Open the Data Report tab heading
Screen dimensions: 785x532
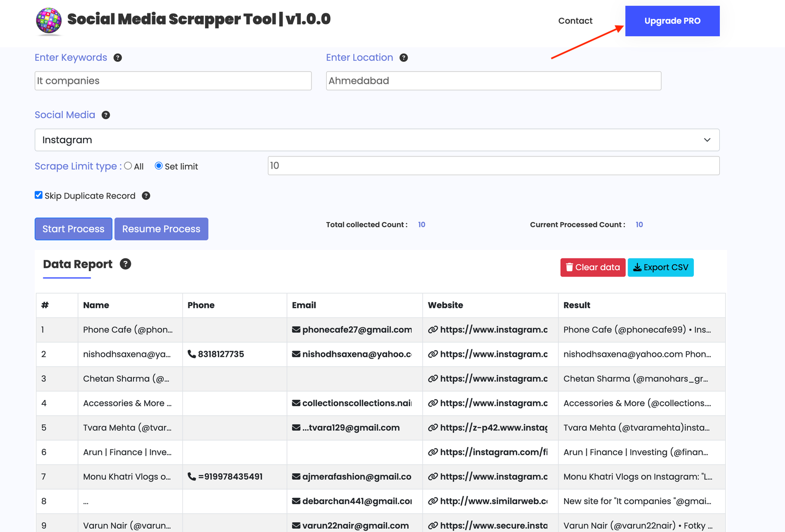click(x=78, y=264)
